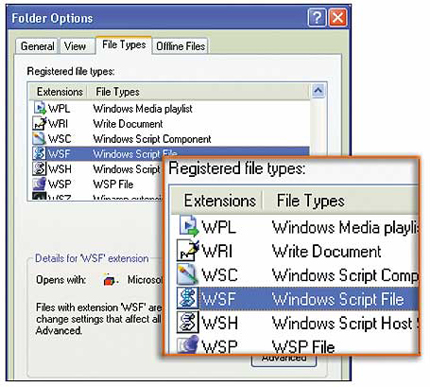Click the list's scroll up arrow

click(318, 91)
